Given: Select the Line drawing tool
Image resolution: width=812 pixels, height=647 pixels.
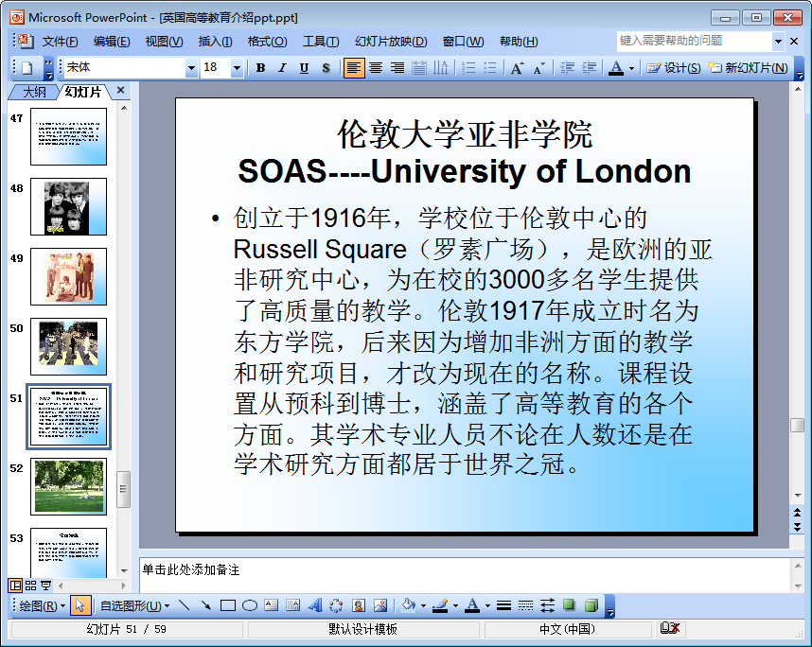Looking at the screenshot, I should [x=184, y=605].
